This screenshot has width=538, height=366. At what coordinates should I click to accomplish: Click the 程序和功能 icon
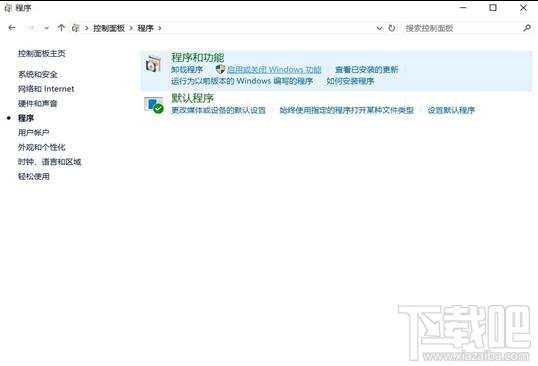pos(153,64)
